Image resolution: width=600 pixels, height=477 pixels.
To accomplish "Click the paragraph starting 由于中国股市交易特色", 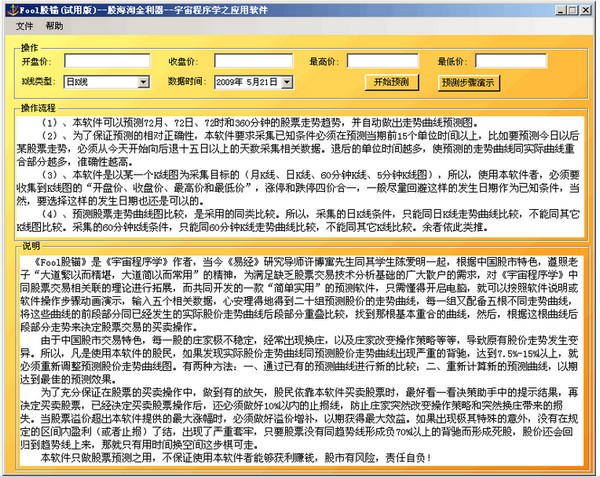I will [x=299, y=360].
